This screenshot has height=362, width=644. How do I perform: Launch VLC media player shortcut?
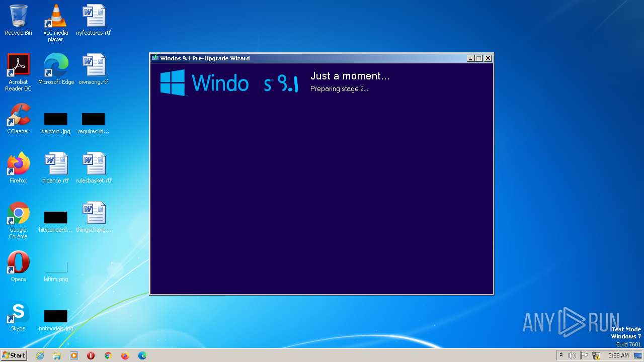click(55, 23)
